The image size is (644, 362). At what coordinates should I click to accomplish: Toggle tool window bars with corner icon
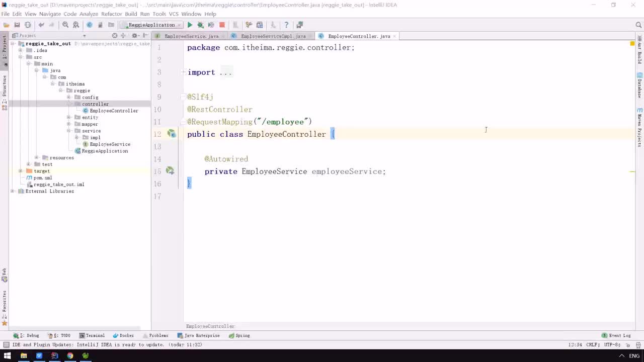pos(6,345)
